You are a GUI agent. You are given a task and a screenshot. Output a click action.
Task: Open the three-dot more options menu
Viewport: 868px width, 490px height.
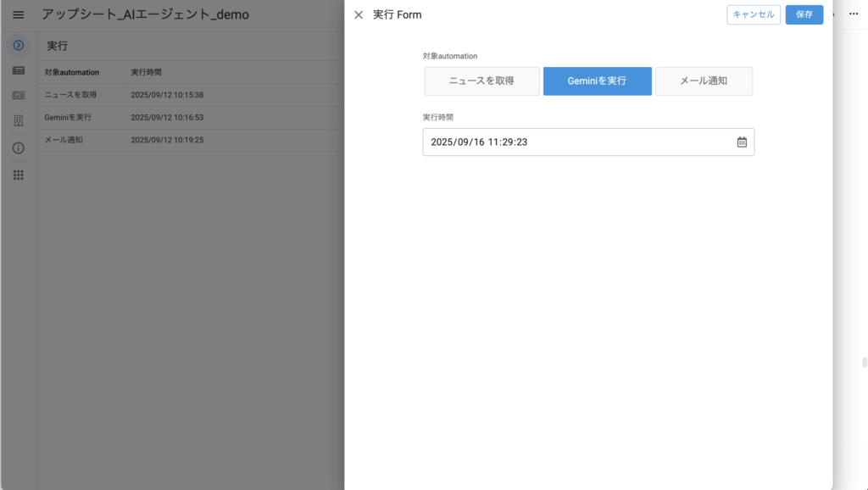pyautogui.click(x=854, y=14)
